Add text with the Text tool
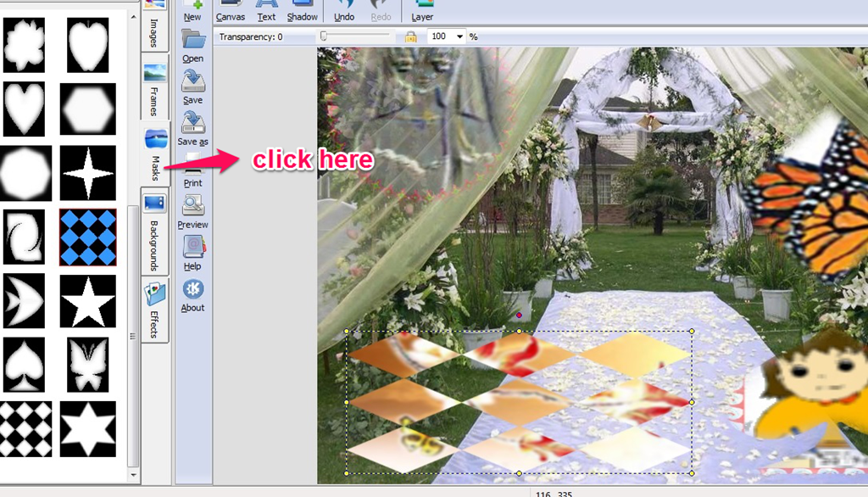868x497 pixels. [266, 11]
